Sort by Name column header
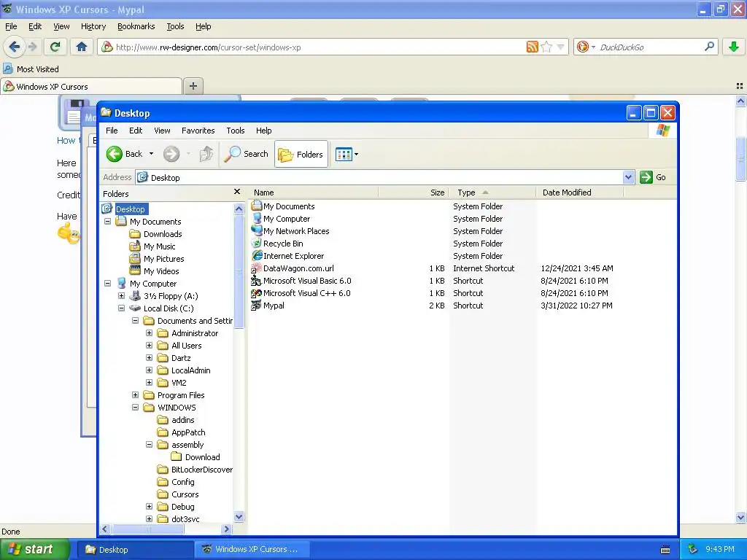Image resolution: width=747 pixels, height=560 pixels. point(313,192)
